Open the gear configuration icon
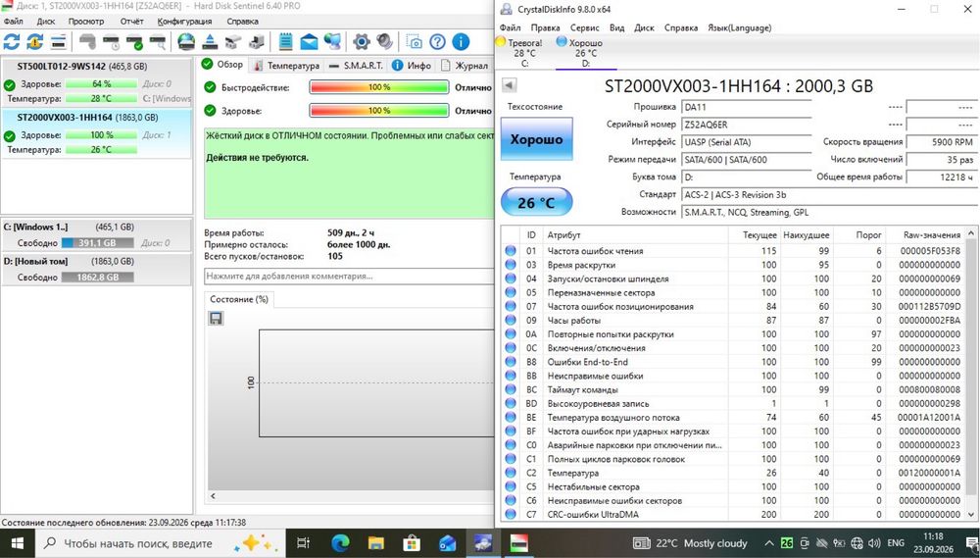Screen dimensions: 980x558 [362, 42]
